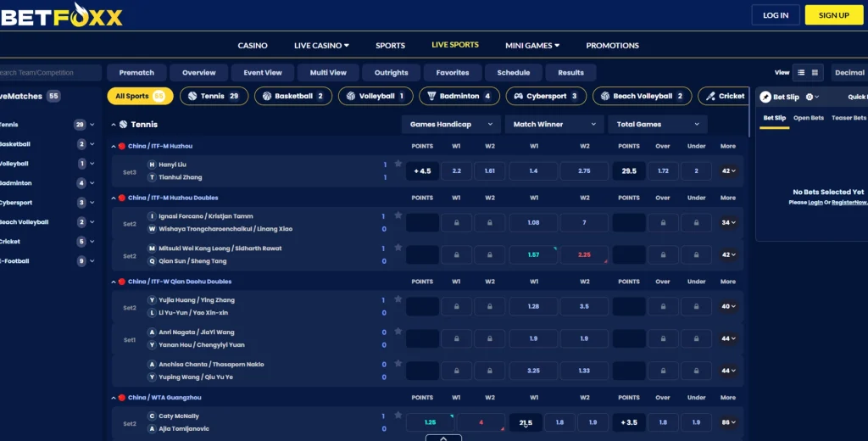
Task: Open Decimal odds format dropdown
Action: [x=849, y=73]
